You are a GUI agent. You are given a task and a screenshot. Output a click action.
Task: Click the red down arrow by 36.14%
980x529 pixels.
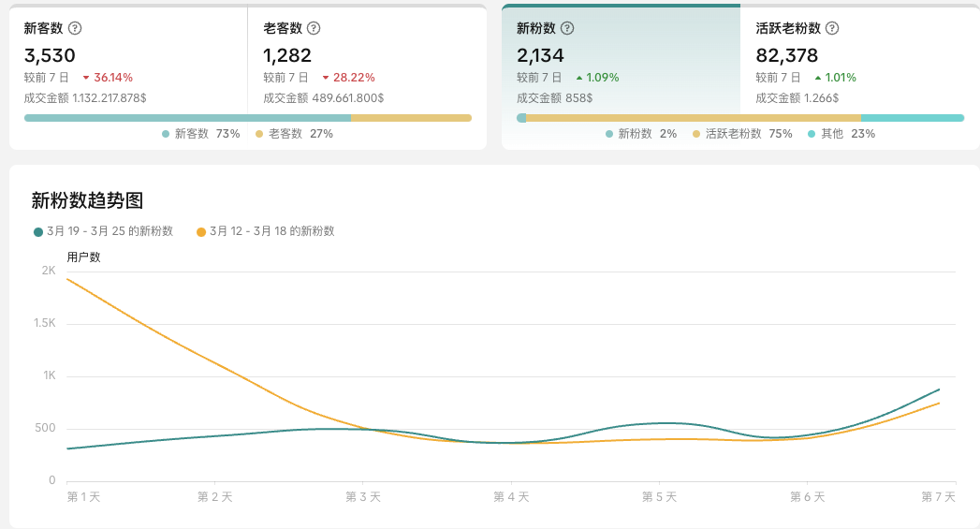(x=86, y=78)
